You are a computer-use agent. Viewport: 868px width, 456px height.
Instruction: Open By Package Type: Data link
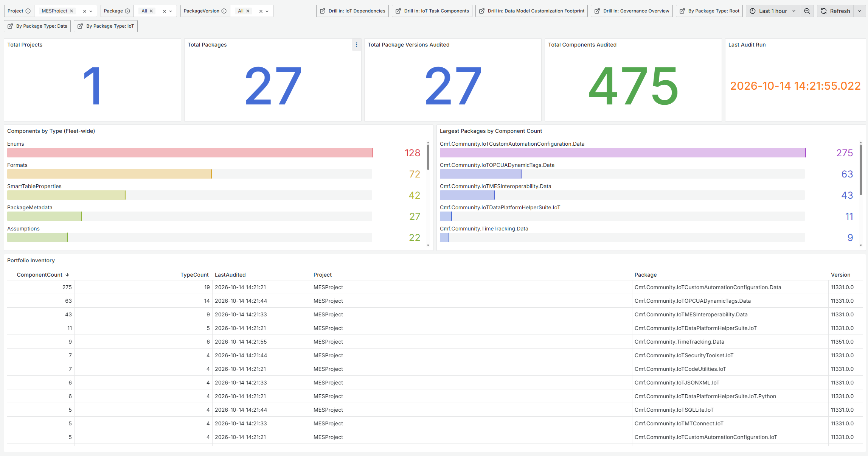click(37, 26)
